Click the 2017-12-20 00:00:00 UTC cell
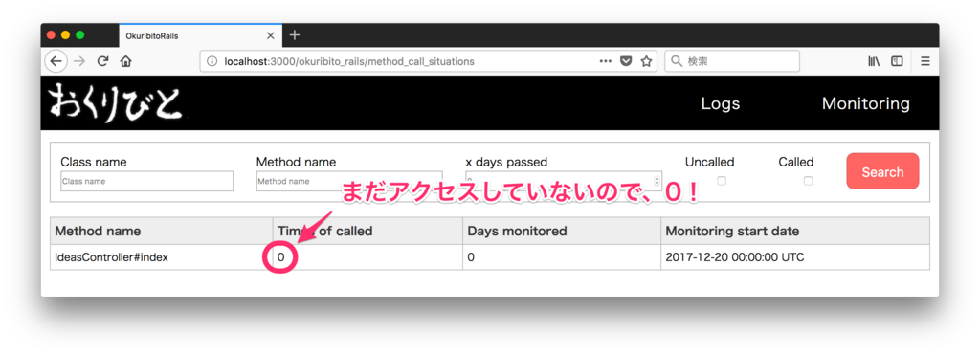The height and width of the screenshot is (355, 980). pos(795,257)
